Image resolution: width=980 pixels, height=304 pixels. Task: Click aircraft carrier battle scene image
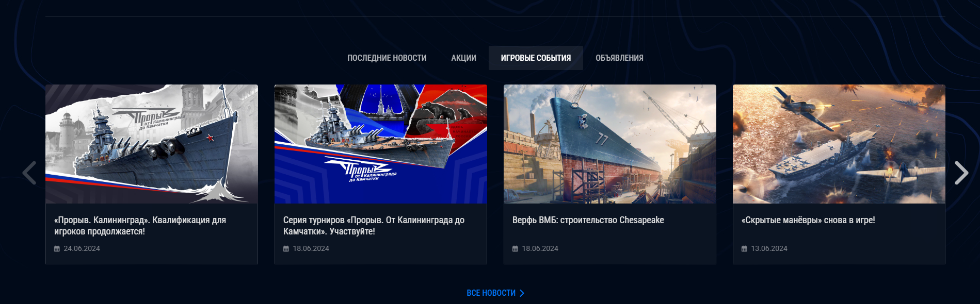click(x=839, y=144)
